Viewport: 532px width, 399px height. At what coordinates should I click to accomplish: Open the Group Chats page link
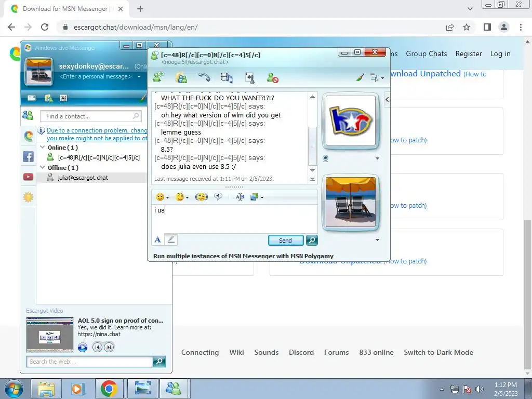coord(427,54)
